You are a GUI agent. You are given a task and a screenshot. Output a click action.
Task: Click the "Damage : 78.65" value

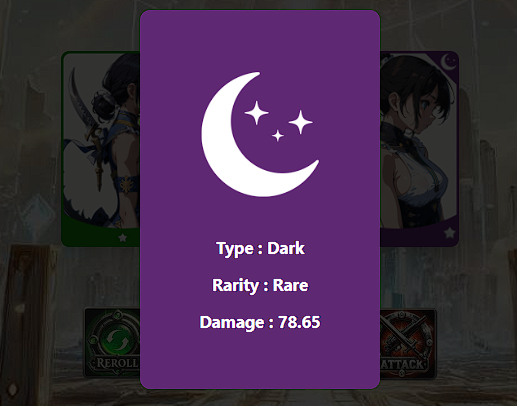click(260, 322)
